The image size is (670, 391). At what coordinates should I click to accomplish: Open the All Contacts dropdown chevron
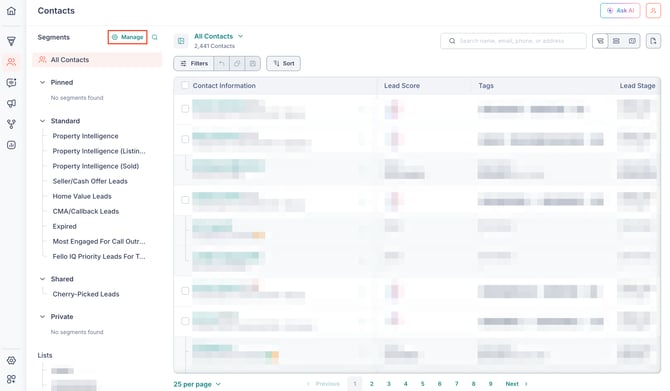click(x=241, y=36)
